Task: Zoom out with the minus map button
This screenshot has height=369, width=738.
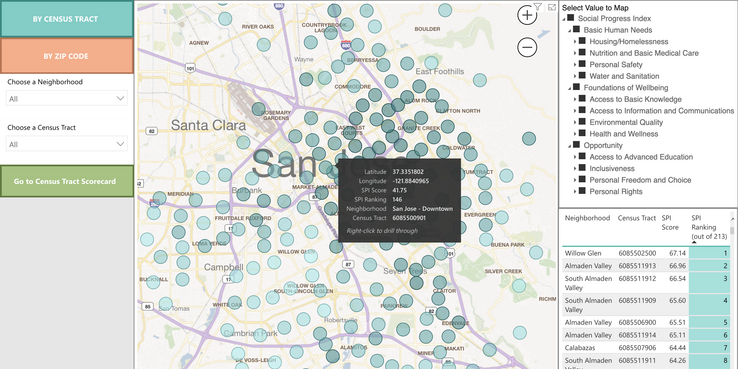Action: tap(527, 47)
